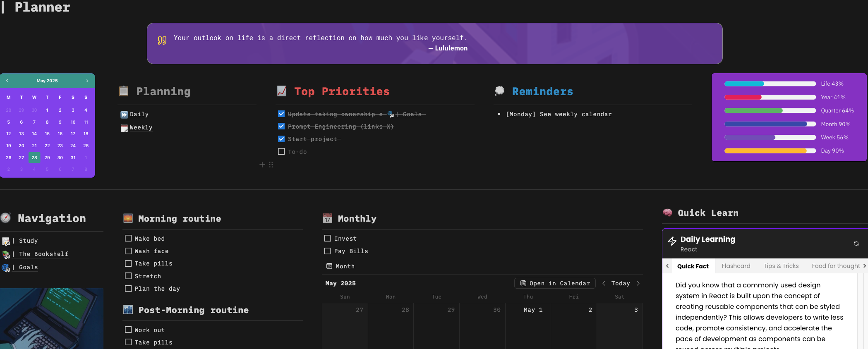Switch to the Tips & Tricks tab
The height and width of the screenshot is (349, 868).
click(781, 266)
